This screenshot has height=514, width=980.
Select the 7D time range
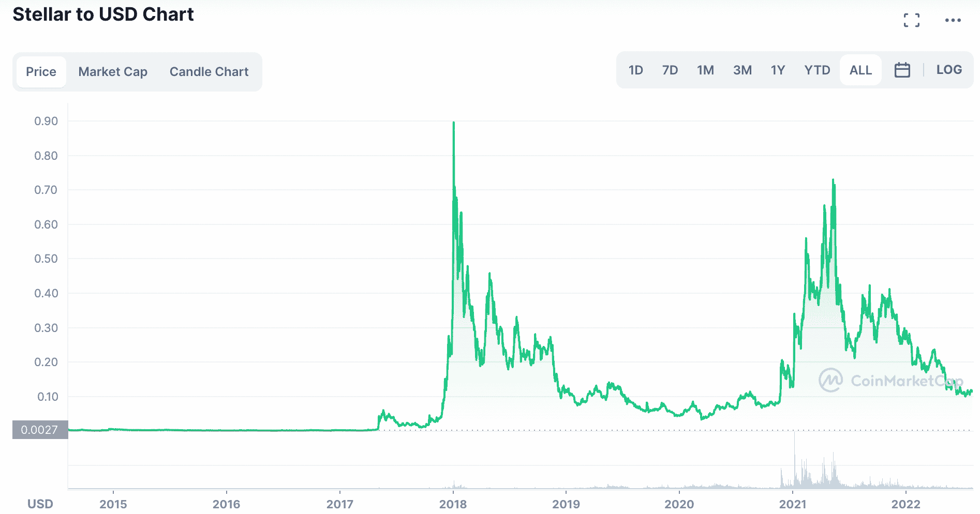pos(670,70)
